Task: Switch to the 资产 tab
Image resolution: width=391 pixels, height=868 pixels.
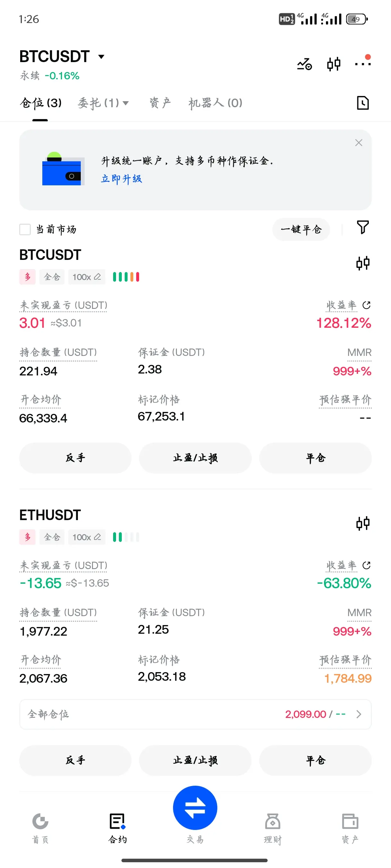Action: pos(160,103)
